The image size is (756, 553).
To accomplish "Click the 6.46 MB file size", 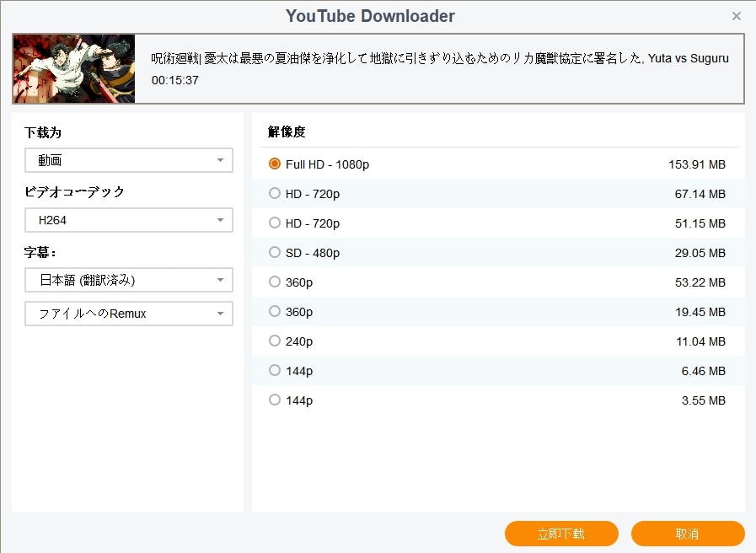I will (x=704, y=371).
